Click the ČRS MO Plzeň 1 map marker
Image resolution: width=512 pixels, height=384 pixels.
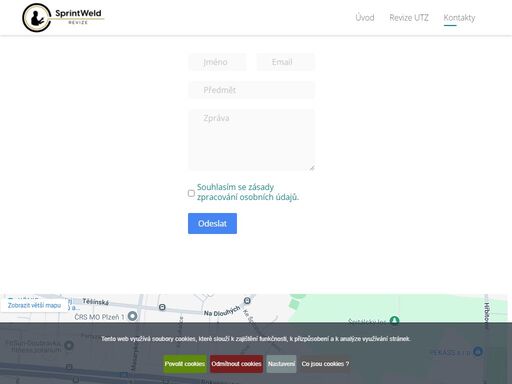[133, 316]
